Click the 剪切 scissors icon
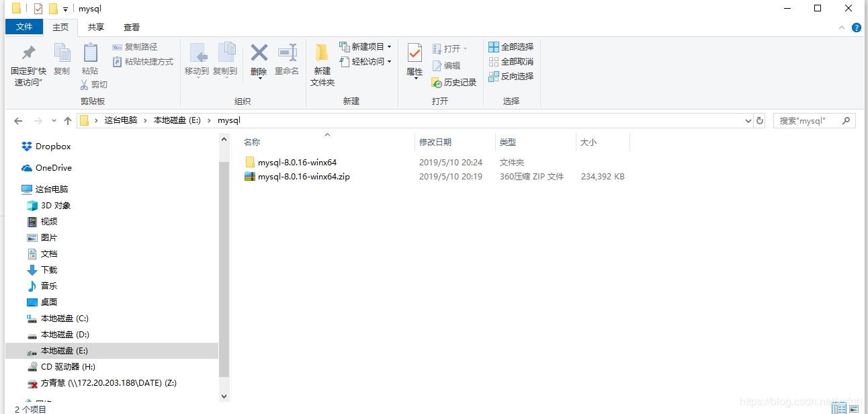Viewport: 868px width, 414px height. point(84,85)
